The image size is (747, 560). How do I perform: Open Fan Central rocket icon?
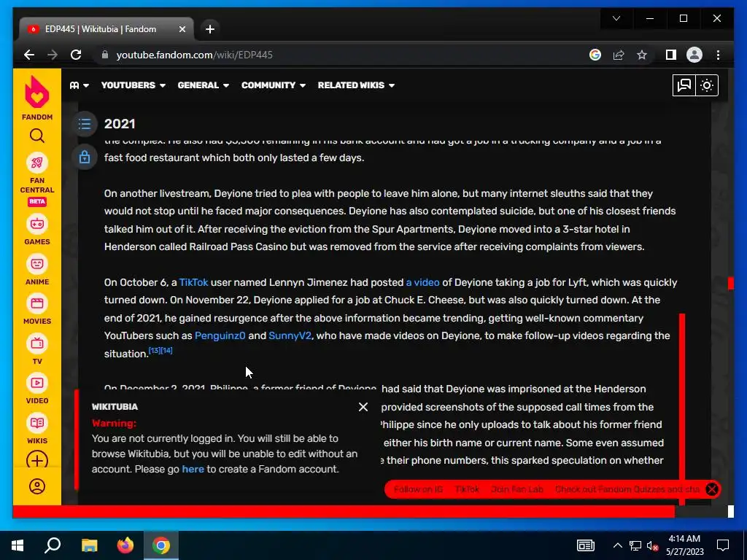[x=37, y=163]
